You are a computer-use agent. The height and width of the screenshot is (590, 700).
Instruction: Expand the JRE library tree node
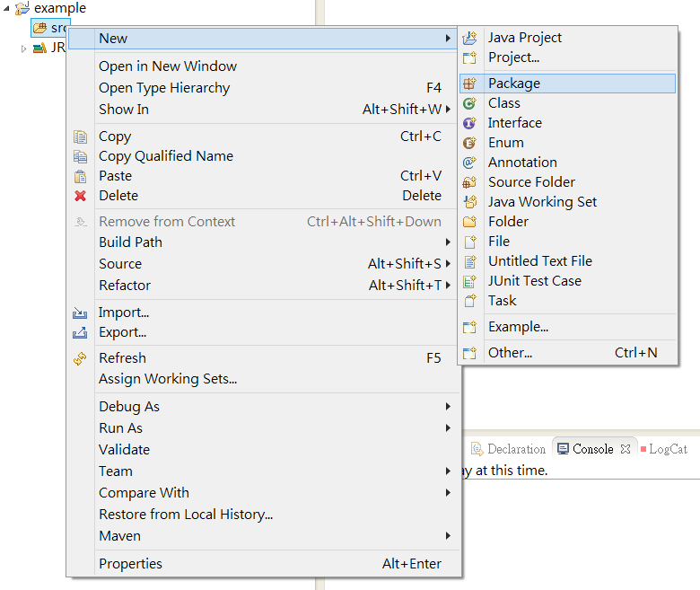tap(23, 48)
